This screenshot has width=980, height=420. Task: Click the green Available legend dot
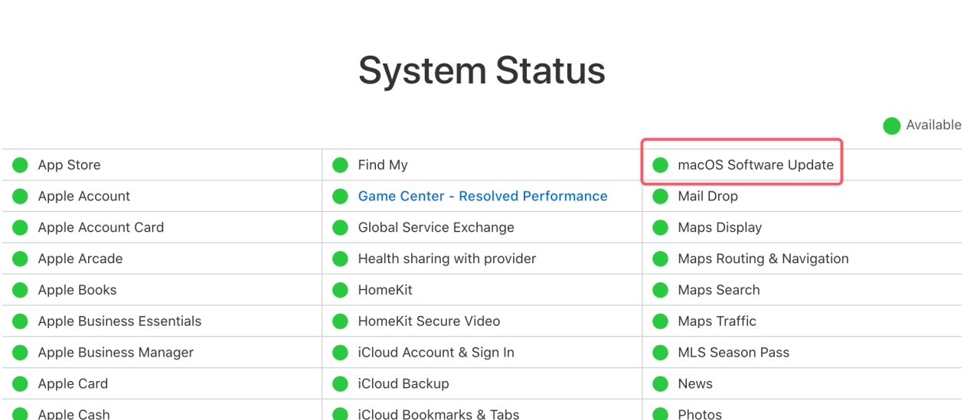[x=891, y=125]
